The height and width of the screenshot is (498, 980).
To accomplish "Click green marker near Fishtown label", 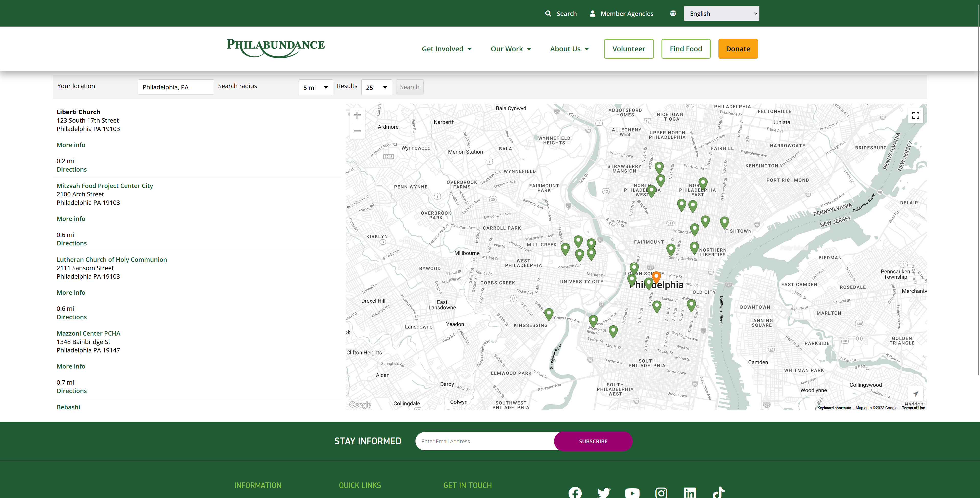I will click(724, 222).
